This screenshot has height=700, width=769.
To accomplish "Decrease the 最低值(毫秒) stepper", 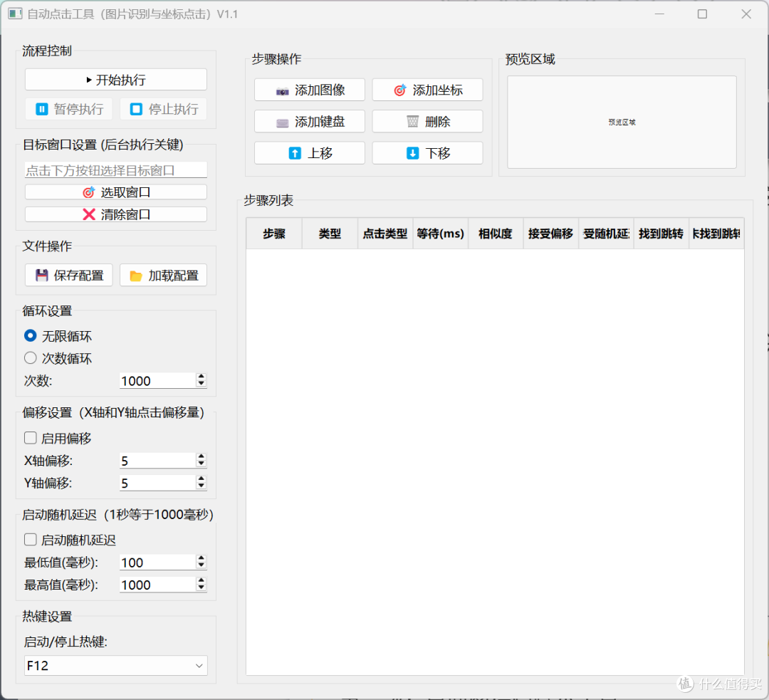I will [201, 565].
